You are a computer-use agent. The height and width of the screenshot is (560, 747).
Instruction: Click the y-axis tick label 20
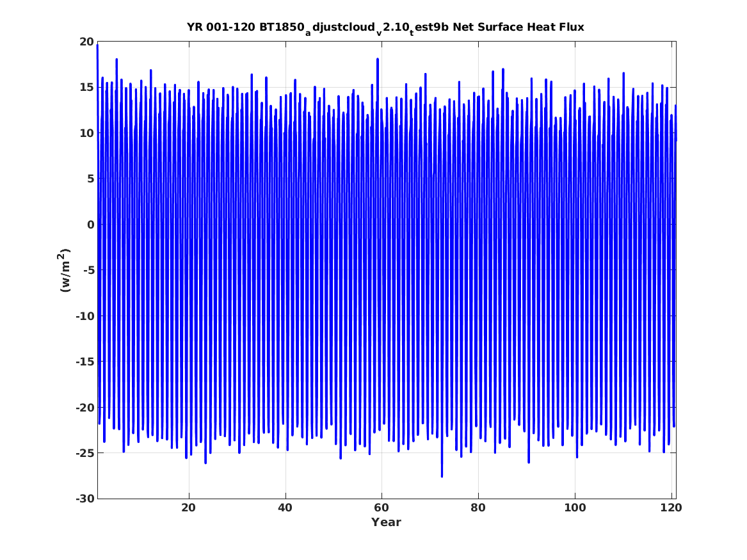[86, 42]
